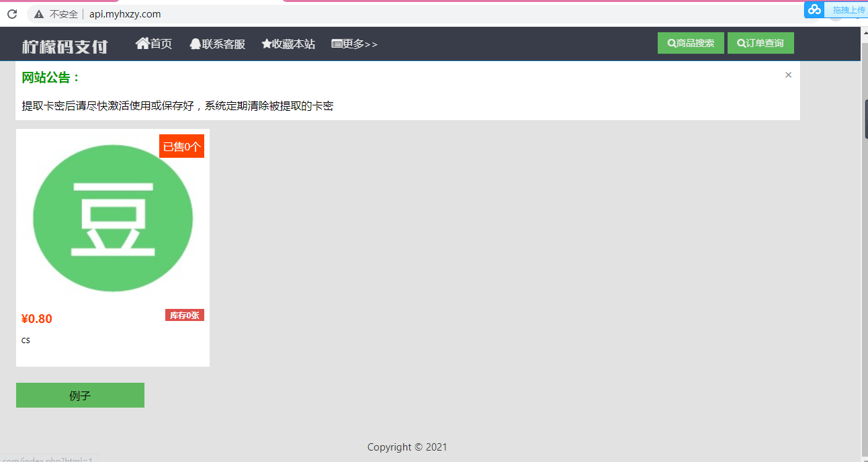Viewport: 868px width, 462px height.
Task: Go to 首页 in the navigation bar
Action: click(x=154, y=44)
